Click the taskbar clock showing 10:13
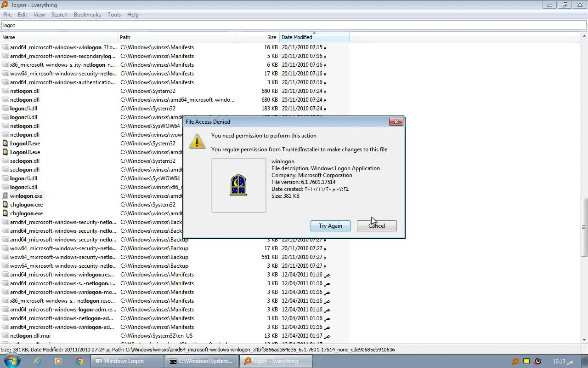This screenshot has width=588, height=368. [x=563, y=361]
